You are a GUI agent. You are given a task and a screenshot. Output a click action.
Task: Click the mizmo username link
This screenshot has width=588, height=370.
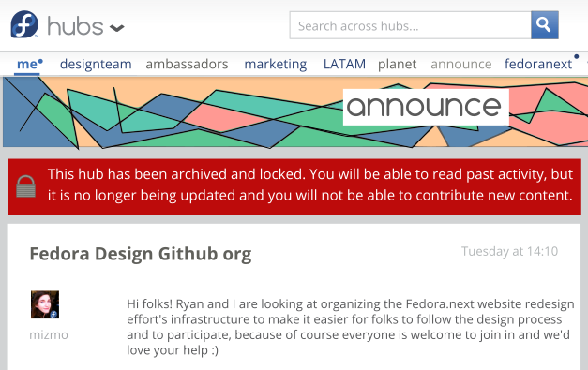point(49,334)
